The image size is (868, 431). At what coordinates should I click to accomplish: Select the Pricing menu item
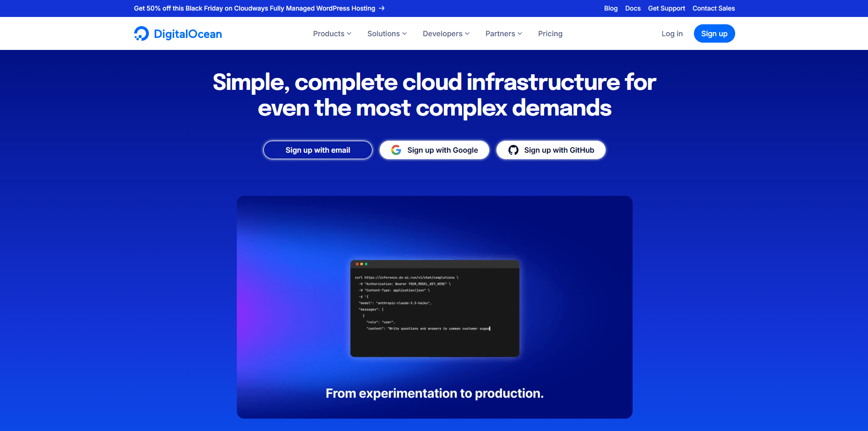tap(550, 33)
